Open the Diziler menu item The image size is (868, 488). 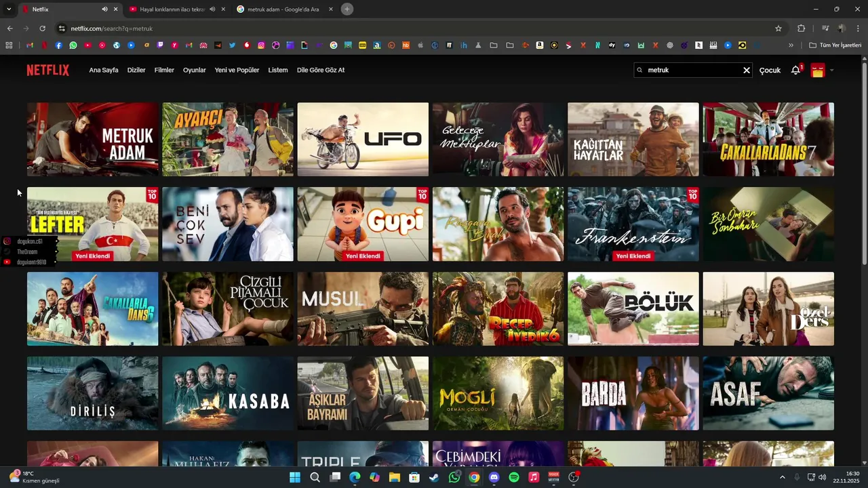coord(136,70)
